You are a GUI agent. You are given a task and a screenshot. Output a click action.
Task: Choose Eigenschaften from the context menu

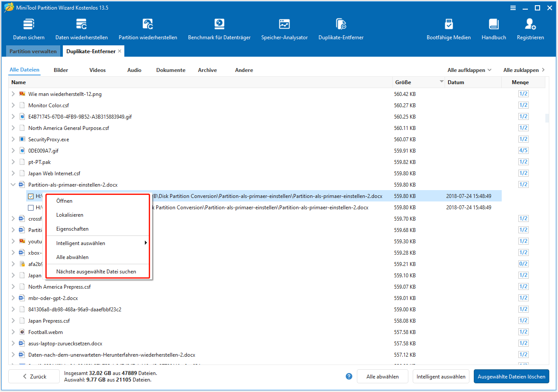pyautogui.click(x=72, y=229)
